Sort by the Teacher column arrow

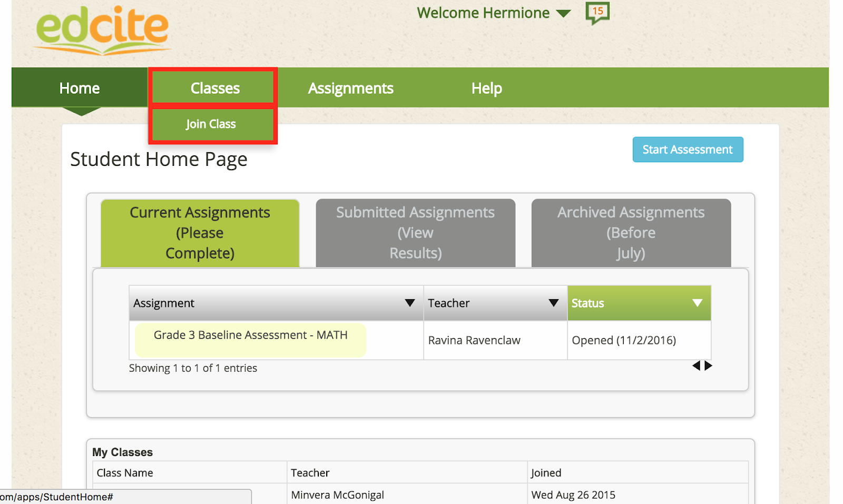click(x=554, y=303)
